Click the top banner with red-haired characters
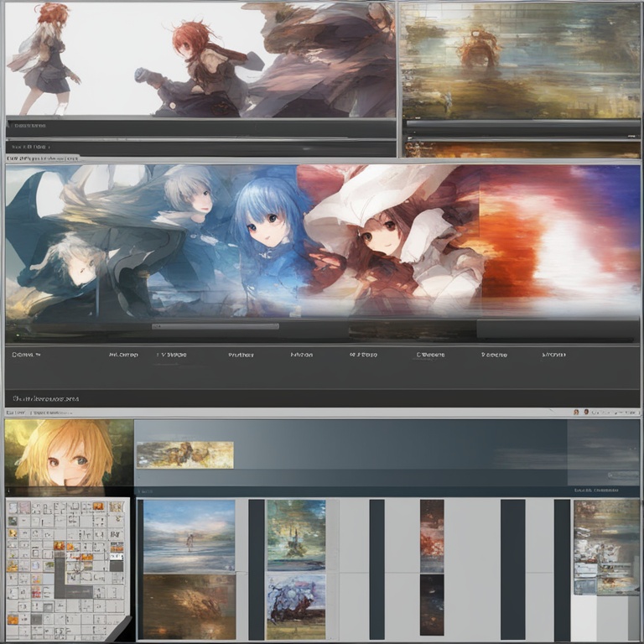This screenshot has height=644, width=644. pyautogui.click(x=200, y=59)
